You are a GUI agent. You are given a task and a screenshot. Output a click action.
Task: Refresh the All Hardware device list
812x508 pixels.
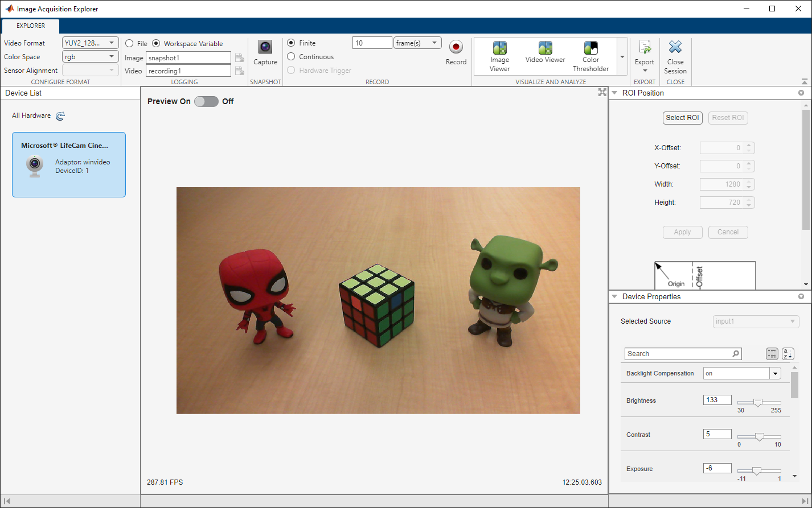[60, 116]
